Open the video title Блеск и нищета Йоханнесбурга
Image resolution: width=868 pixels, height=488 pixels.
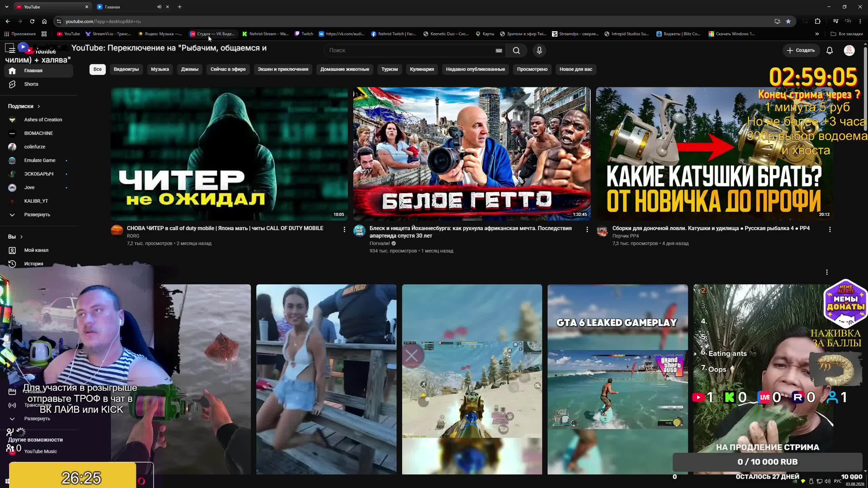point(471,232)
